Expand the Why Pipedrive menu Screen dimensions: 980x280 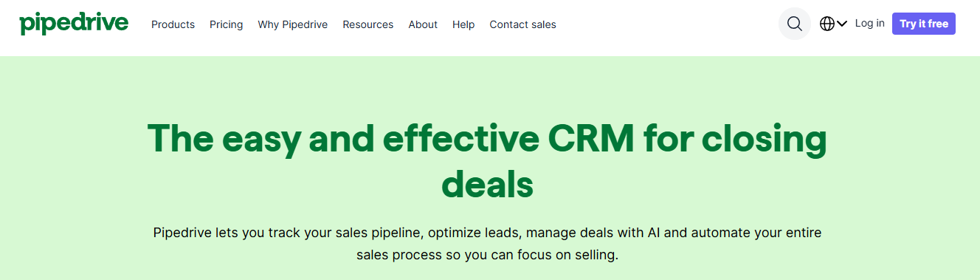click(x=292, y=24)
